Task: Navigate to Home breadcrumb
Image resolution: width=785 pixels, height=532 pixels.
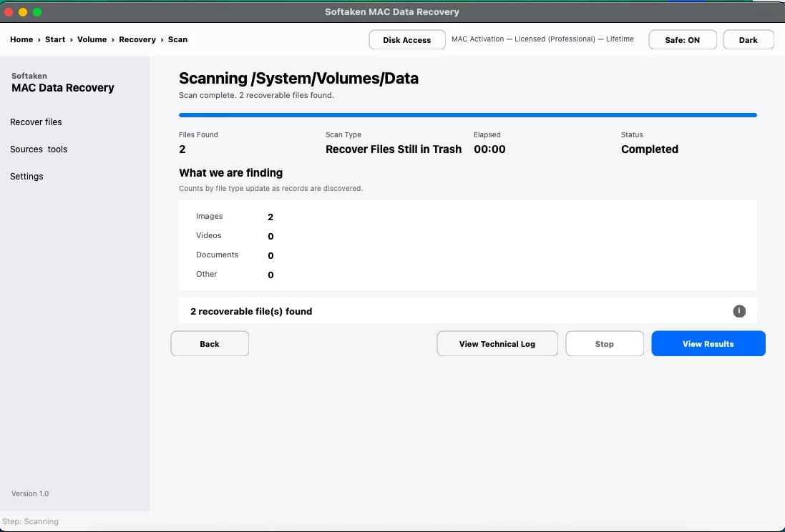Action: [x=21, y=39]
